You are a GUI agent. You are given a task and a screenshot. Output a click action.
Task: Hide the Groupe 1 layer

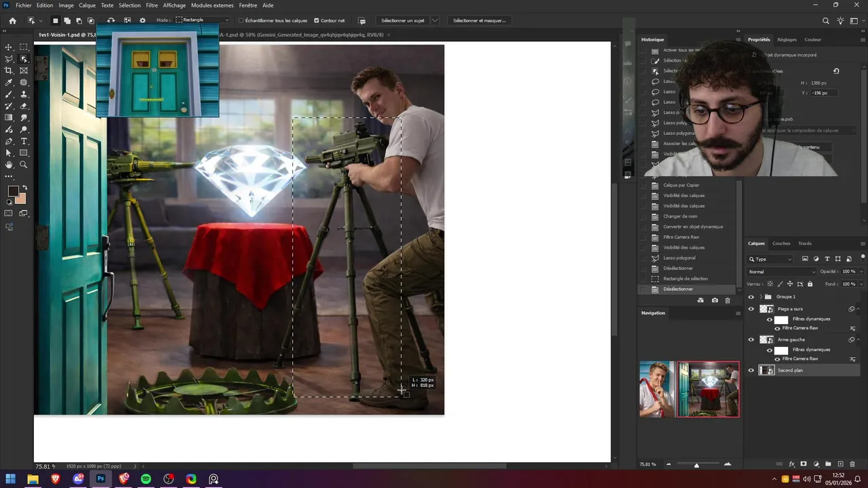[751, 297]
